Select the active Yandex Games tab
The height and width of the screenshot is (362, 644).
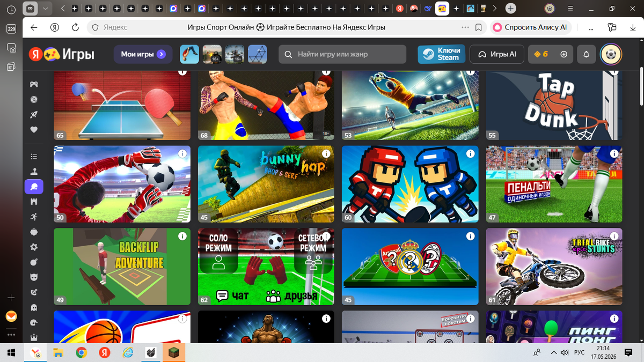coord(442,9)
